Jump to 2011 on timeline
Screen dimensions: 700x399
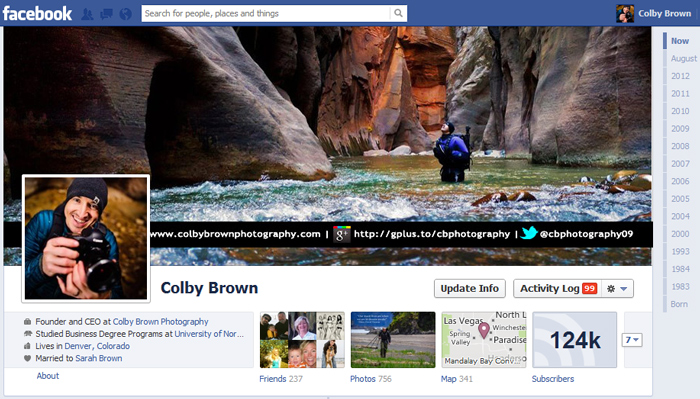(680, 93)
